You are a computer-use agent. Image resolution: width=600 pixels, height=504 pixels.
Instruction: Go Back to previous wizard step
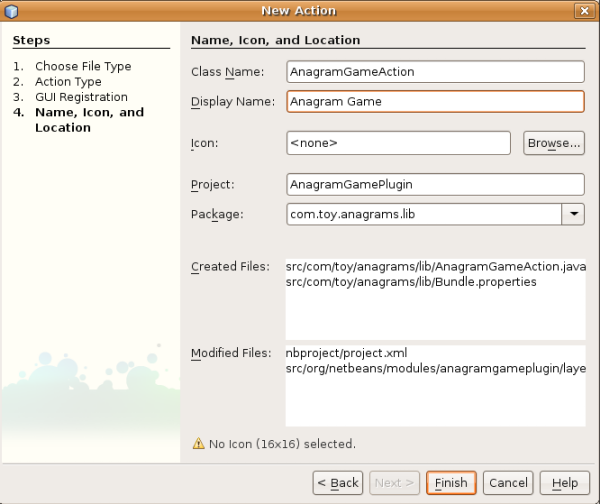coord(337,483)
